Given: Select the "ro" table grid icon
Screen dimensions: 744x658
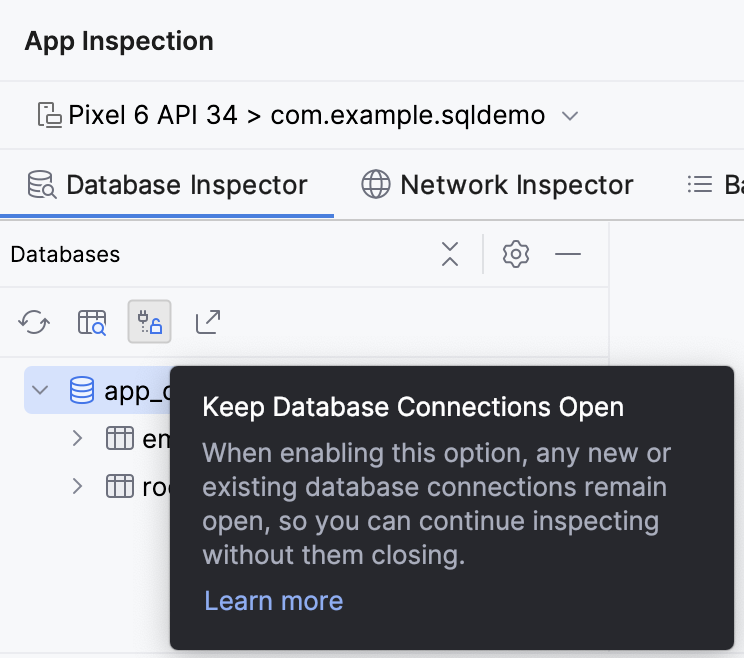Looking at the screenshot, I should pos(120,487).
